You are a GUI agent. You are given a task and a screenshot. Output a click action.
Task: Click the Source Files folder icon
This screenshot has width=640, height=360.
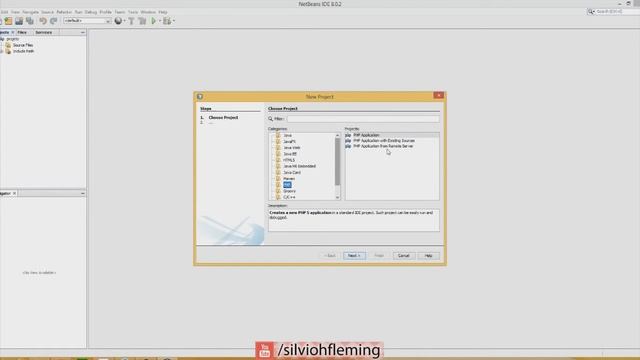(x=8, y=45)
